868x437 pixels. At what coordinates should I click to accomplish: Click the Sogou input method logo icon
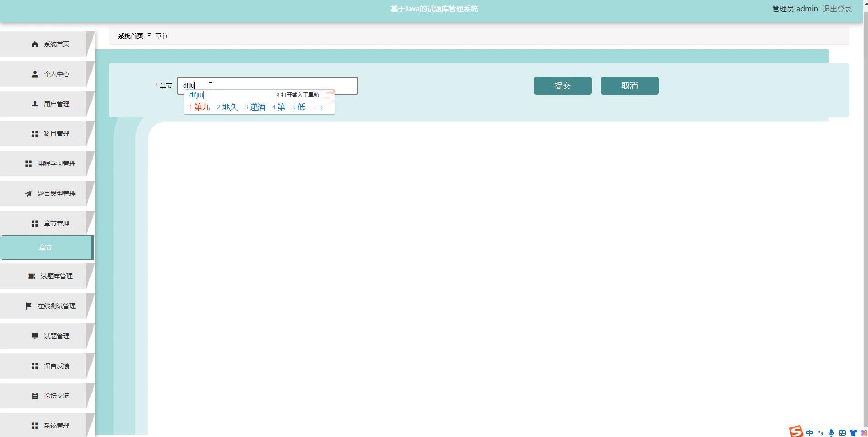pyautogui.click(x=796, y=432)
